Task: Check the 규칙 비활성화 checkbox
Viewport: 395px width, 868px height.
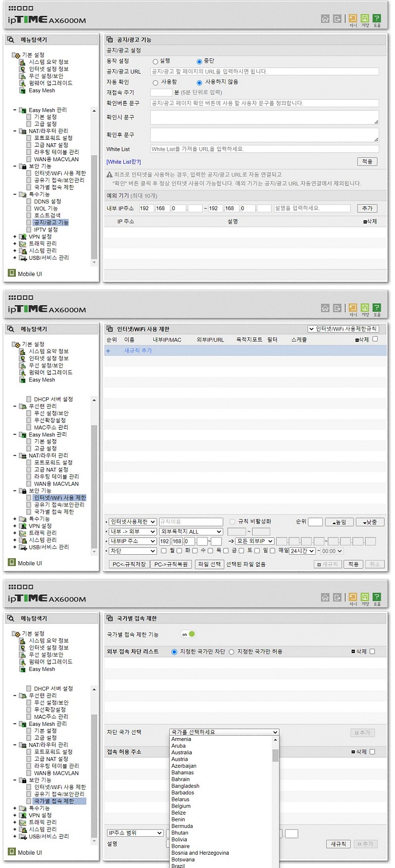Action: (232, 522)
